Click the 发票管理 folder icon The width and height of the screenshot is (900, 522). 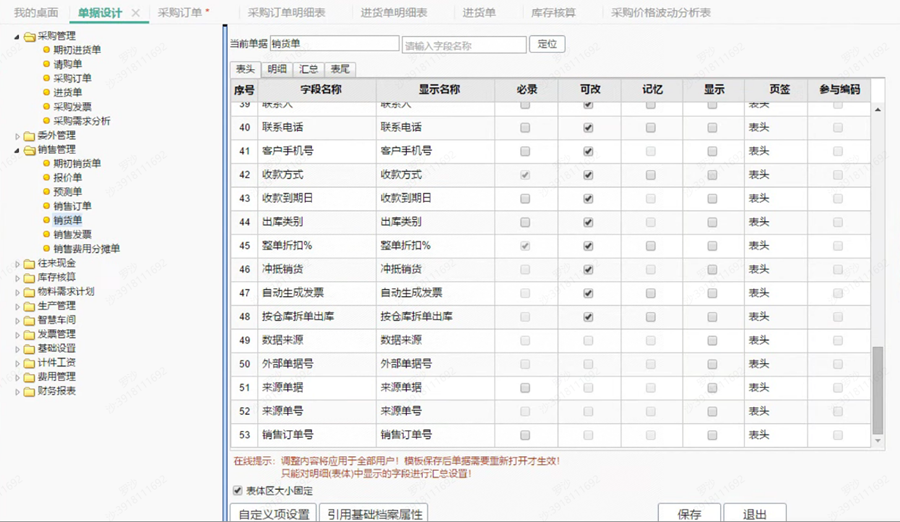(x=29, y=335)
